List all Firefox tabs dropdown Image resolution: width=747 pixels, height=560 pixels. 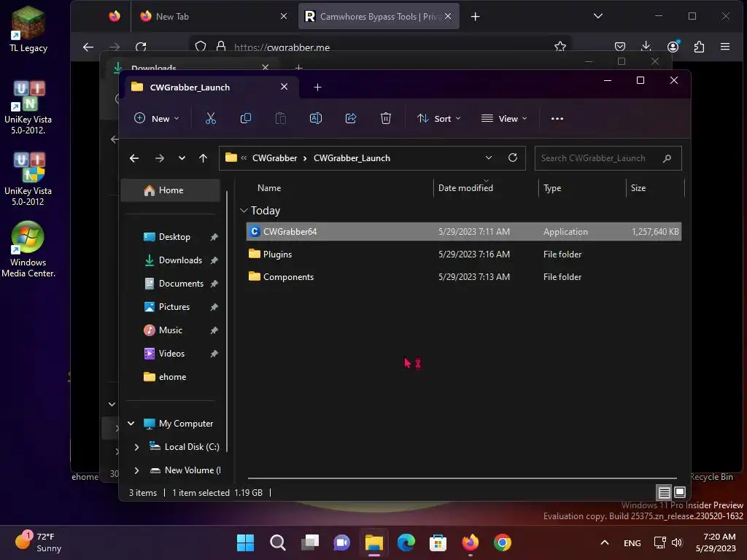(598, 16)
